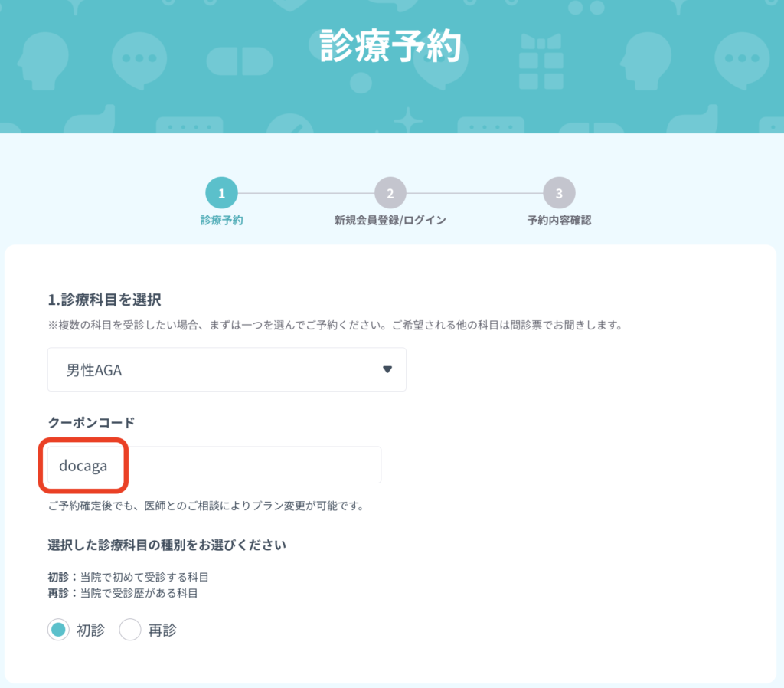The width and height of the screenshot is (784, 688).
Task: Click the step 2 circle indicator
Action: 390,194
